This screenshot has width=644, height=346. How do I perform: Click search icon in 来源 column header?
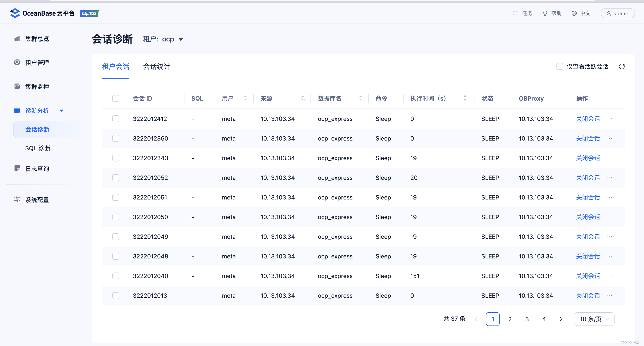pos(303,98)
